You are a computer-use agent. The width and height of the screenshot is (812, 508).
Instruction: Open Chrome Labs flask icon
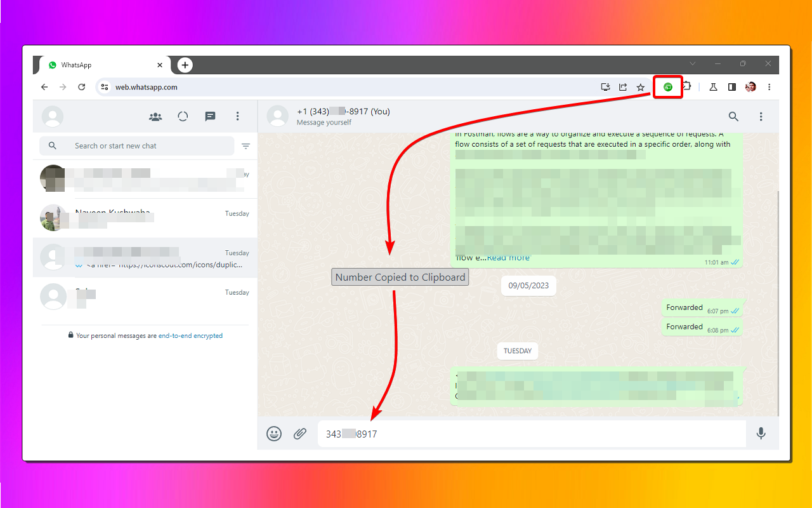713,87
